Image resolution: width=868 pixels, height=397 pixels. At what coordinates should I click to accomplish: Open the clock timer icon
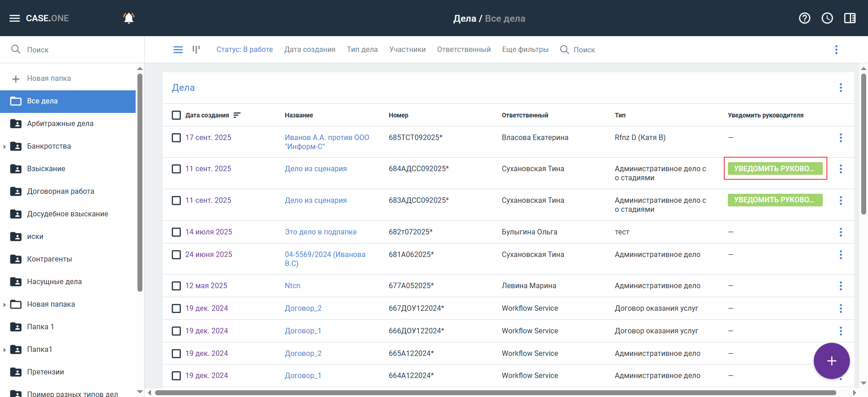point(827,18)
